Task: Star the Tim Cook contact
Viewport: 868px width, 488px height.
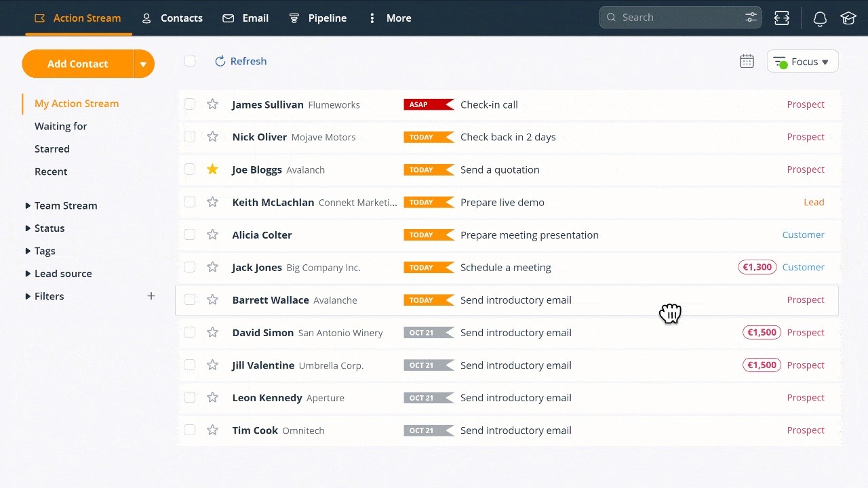Action: click(212, 430)
